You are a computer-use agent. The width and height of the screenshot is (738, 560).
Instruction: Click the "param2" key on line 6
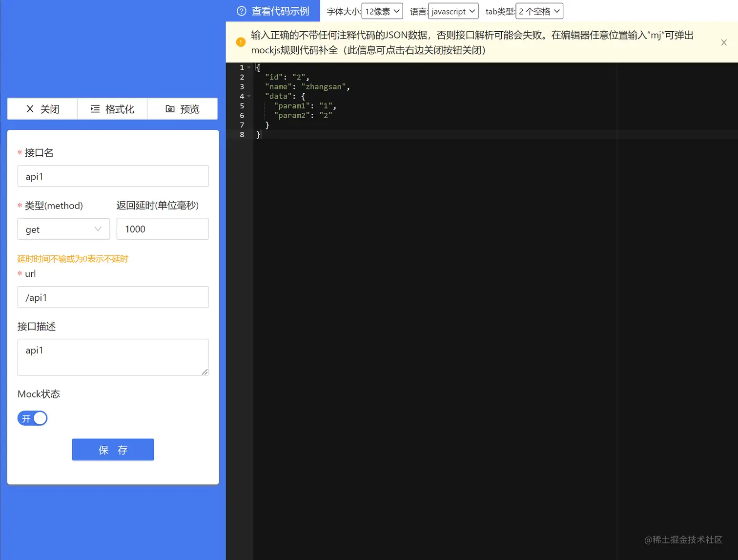tap(292, 116)
